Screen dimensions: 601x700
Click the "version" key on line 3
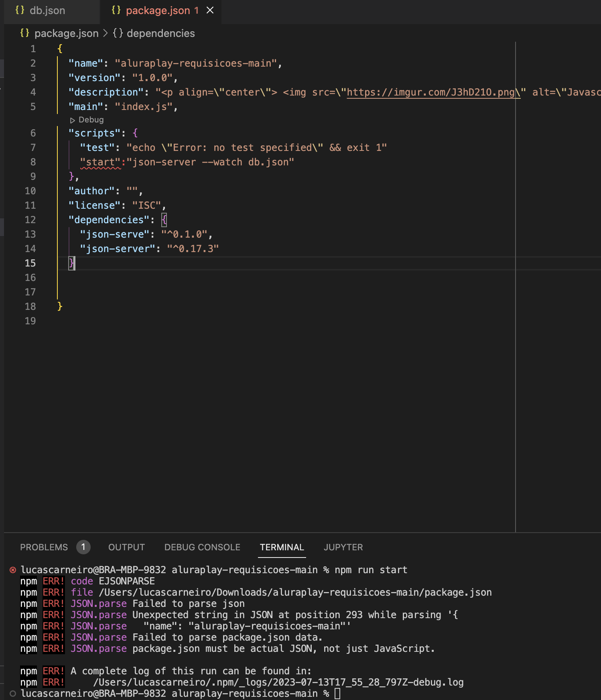(x=95, y=78)
